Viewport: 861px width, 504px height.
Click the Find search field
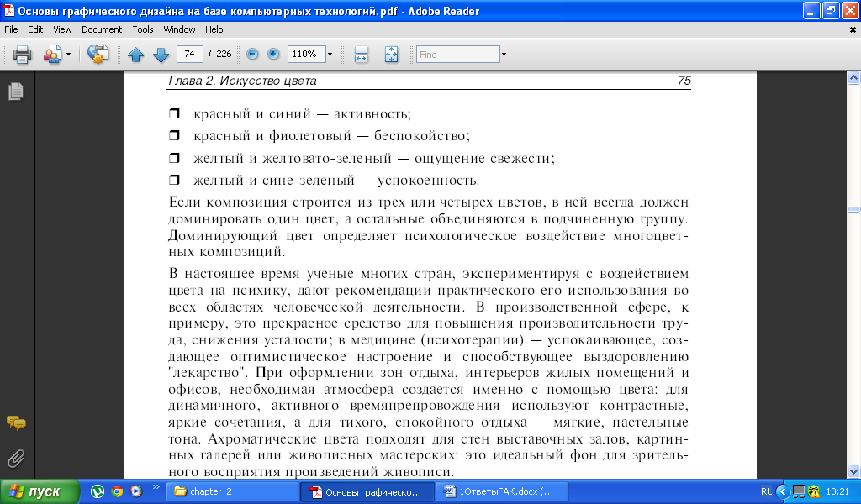(458, 55)
